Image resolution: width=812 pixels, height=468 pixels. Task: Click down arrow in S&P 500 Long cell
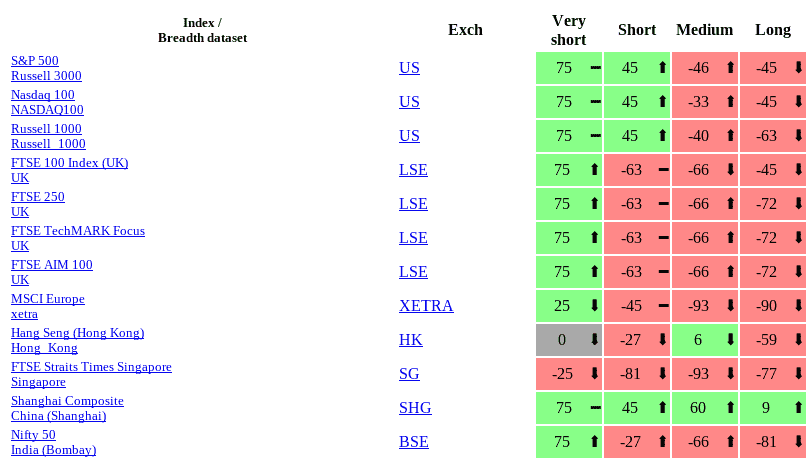798,68
